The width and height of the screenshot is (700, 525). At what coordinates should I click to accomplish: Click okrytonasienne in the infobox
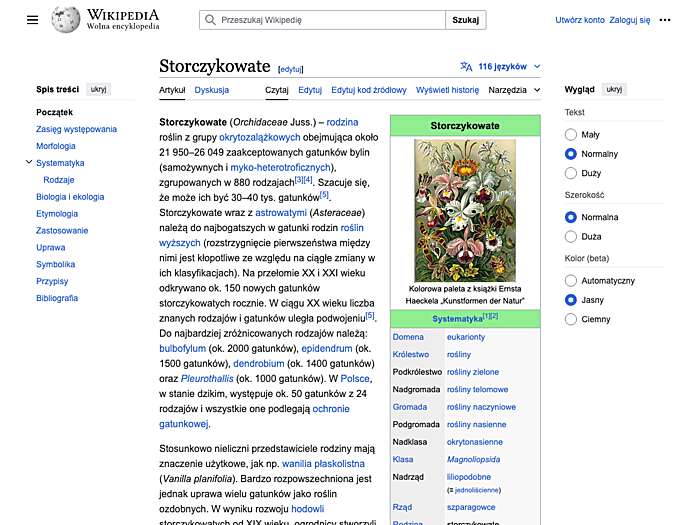(475, 442)
